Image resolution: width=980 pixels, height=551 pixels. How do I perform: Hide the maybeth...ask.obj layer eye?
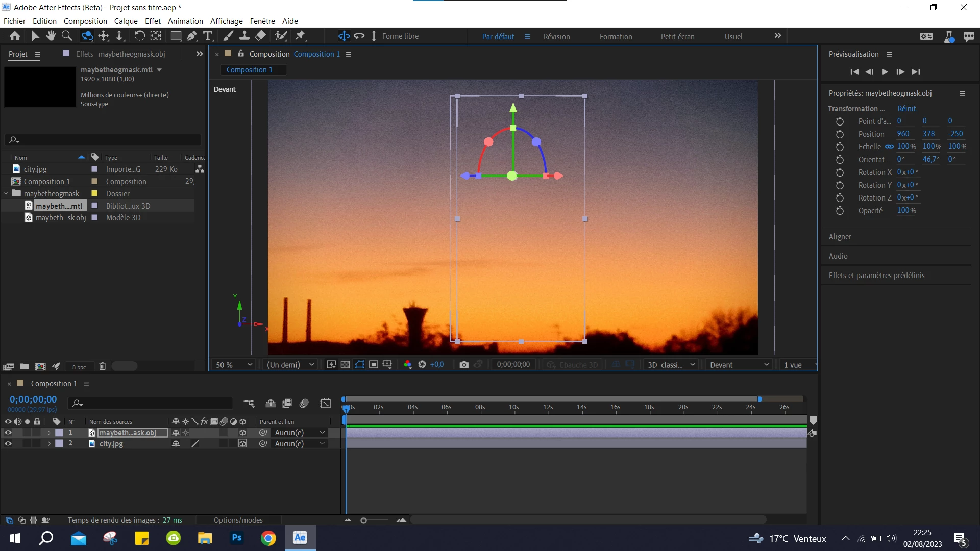8,433
